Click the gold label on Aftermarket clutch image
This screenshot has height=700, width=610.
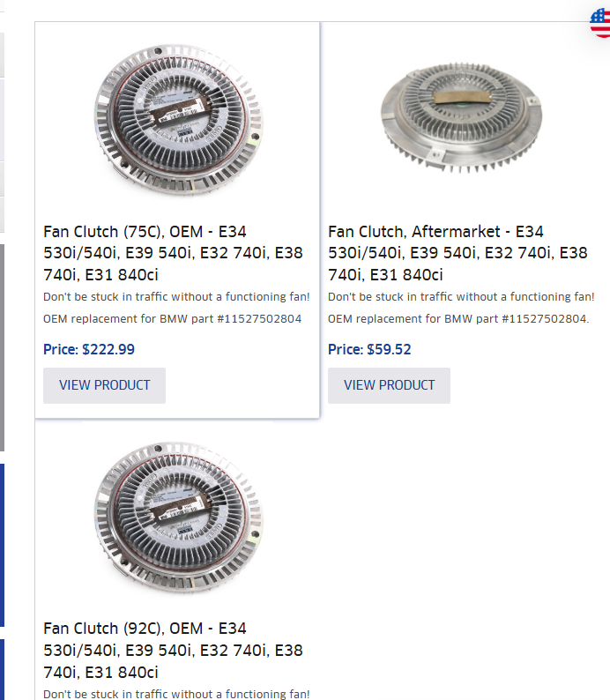pyautogui.click(x=463, y=96)
